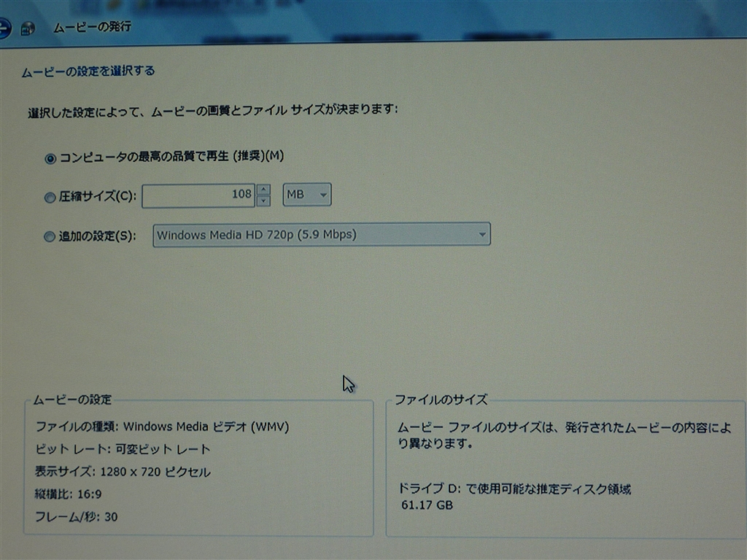Select the 圧縮サイズ(C) radio button
The height and width of the screenshot is (560, 747).
tap(50, 197)
